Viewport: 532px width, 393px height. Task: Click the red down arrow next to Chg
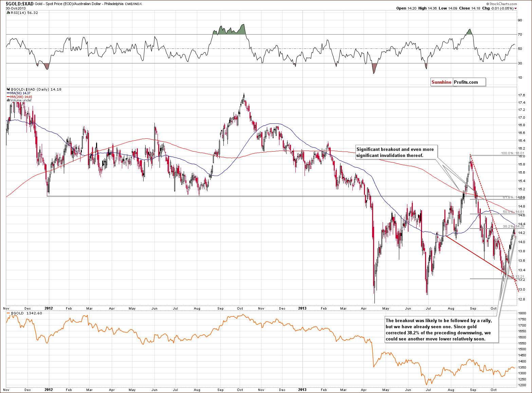point(516,8)
